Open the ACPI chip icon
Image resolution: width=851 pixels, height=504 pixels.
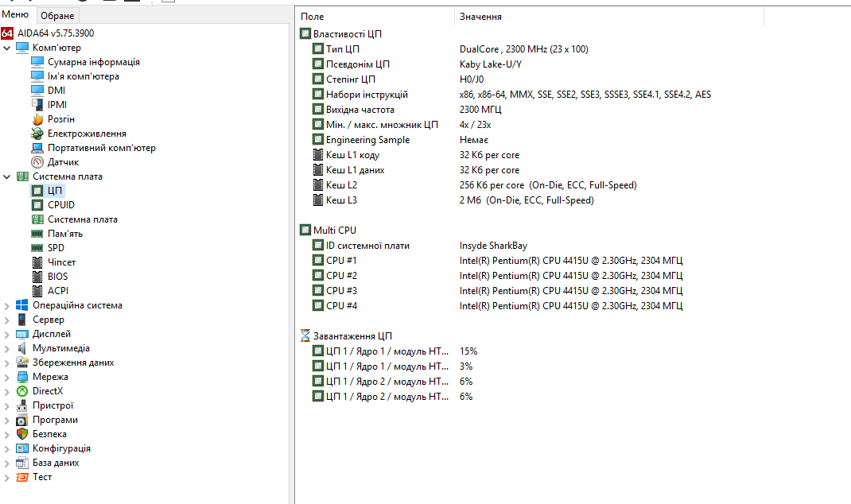37,291
